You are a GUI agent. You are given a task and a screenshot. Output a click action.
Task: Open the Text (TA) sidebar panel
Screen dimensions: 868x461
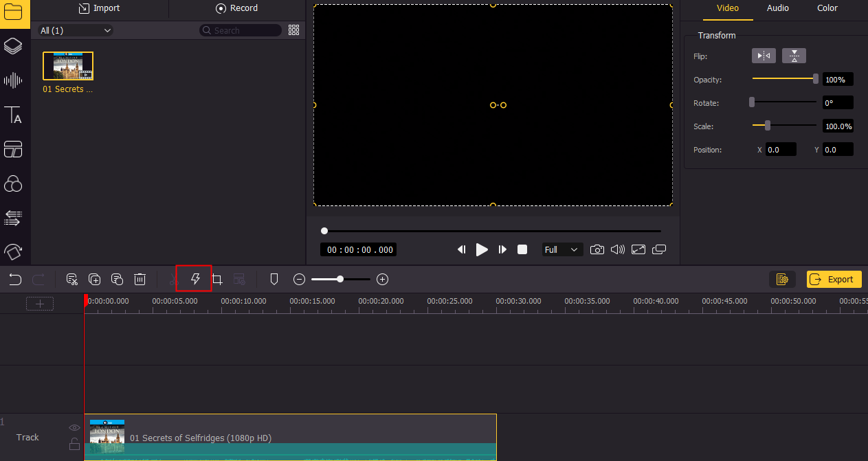coord(13,115)
